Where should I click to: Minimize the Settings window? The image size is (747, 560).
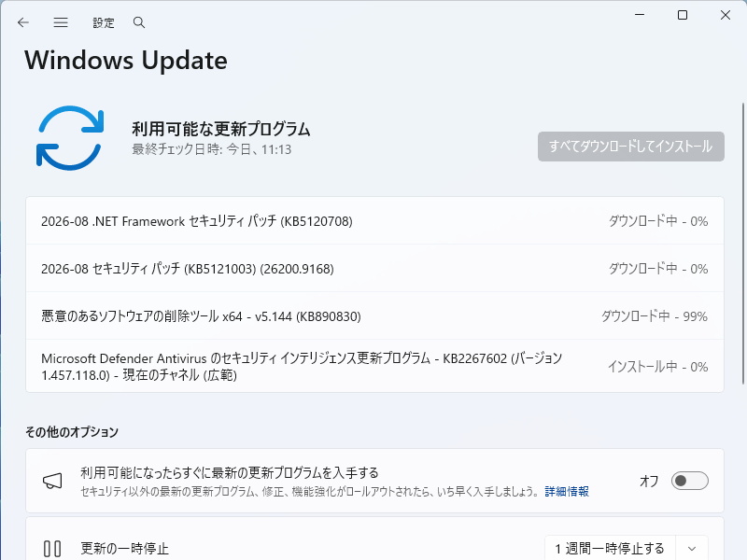(640, 15)
